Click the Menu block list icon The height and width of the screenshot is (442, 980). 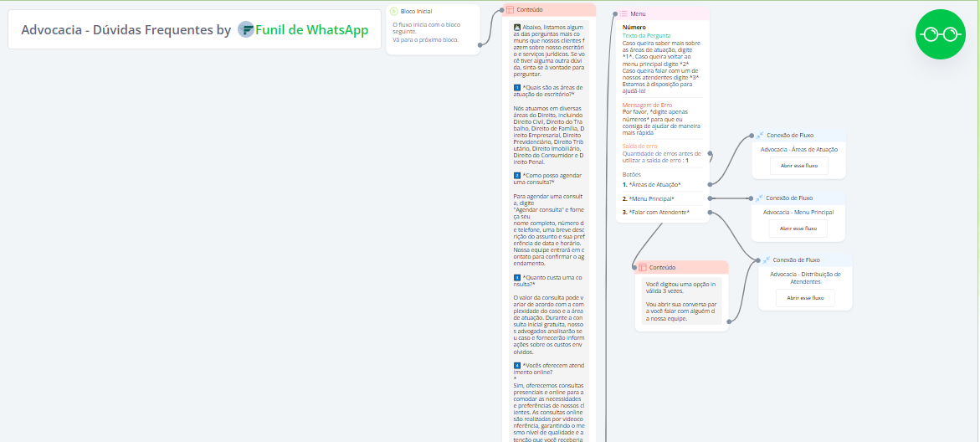[x=623, y=13]
